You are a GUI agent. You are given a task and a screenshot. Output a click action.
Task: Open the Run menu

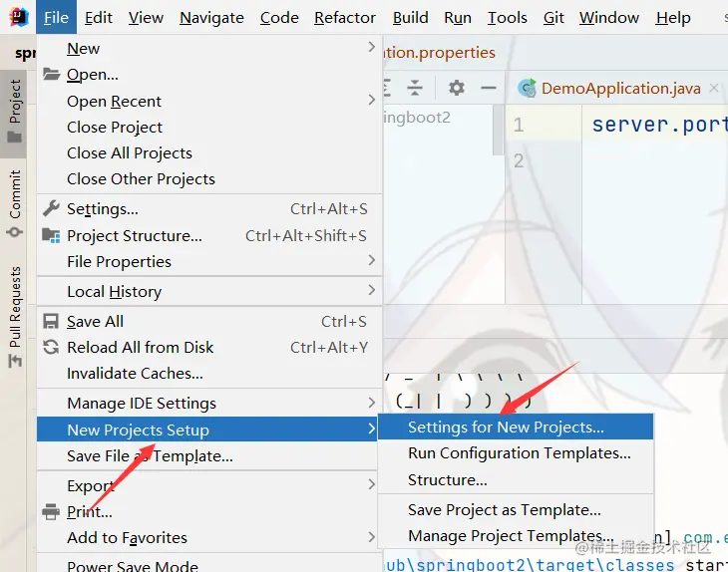tap(458, 17)
